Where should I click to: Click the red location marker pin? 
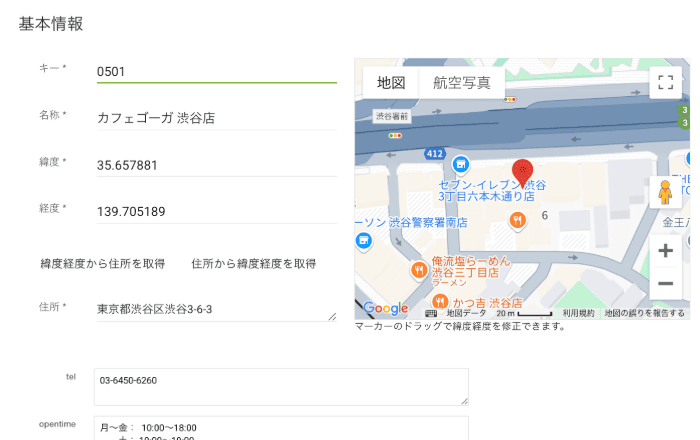point(522,173)
